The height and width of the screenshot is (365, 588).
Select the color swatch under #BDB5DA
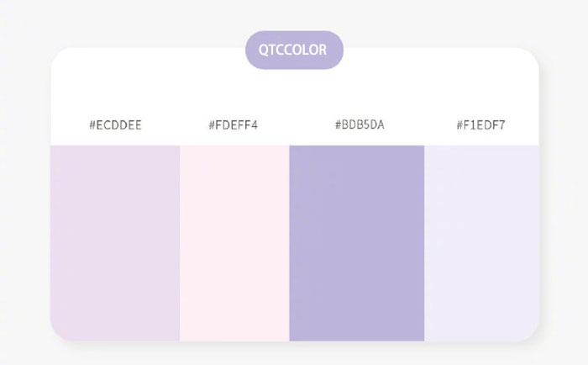(x=357, y=242)
